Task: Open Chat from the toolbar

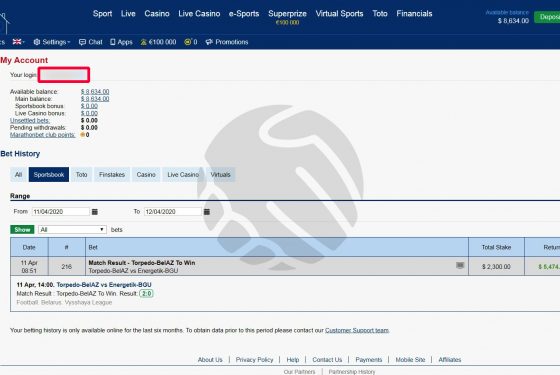Action: 90,42
